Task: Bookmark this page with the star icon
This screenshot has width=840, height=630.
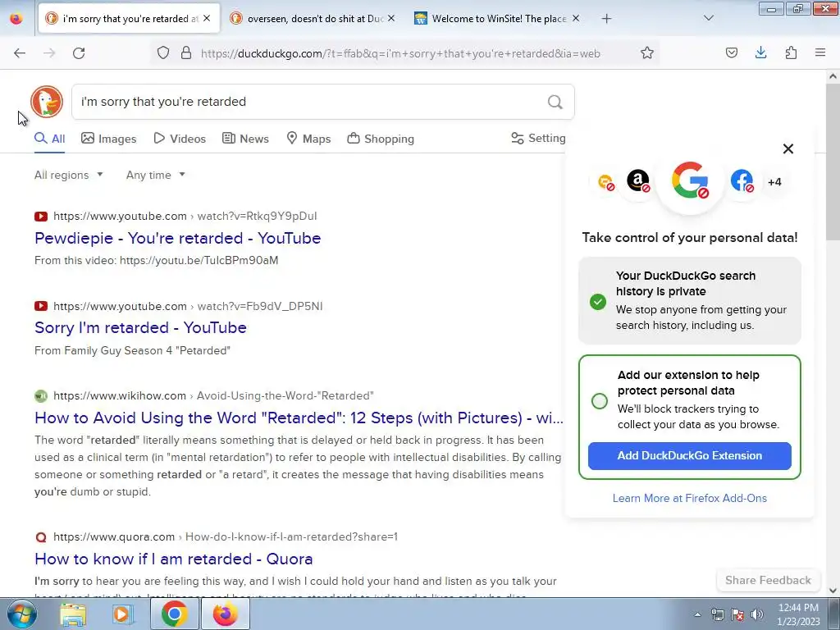Action: 647,53
